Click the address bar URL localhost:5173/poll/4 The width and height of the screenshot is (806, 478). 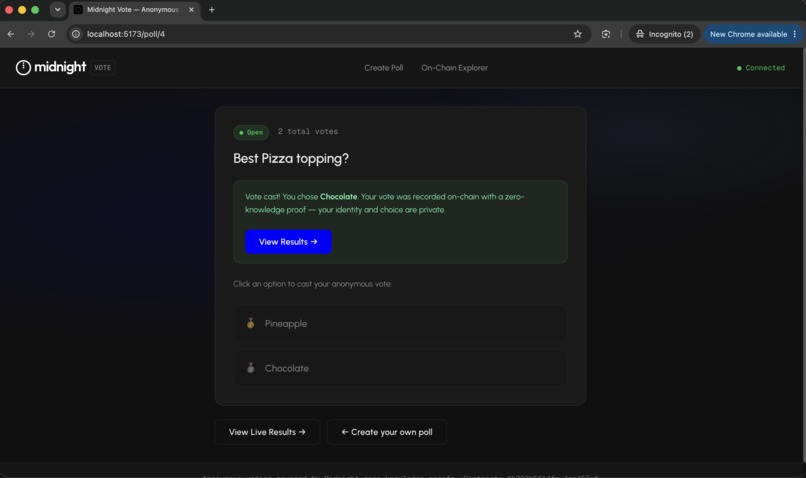click(x=126, y=34)
